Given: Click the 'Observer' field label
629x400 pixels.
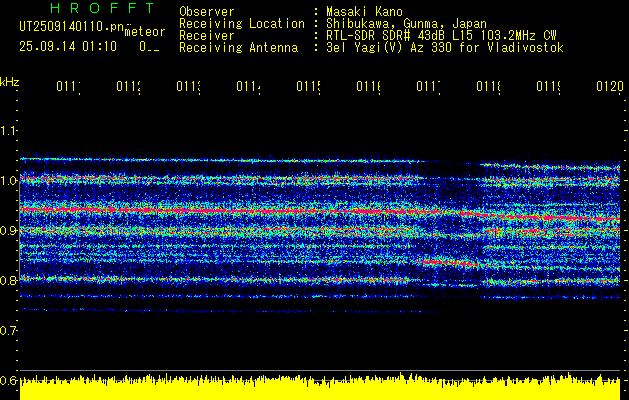Looking at the screenshot, I should pyautogui.click(x=207, y=12).
